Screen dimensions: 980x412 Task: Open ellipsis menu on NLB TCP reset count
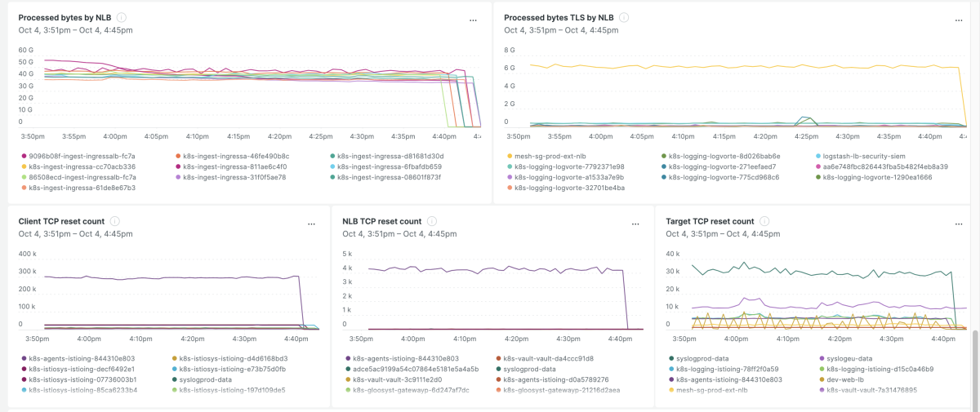pyautogui.click(x=635, y=224)
